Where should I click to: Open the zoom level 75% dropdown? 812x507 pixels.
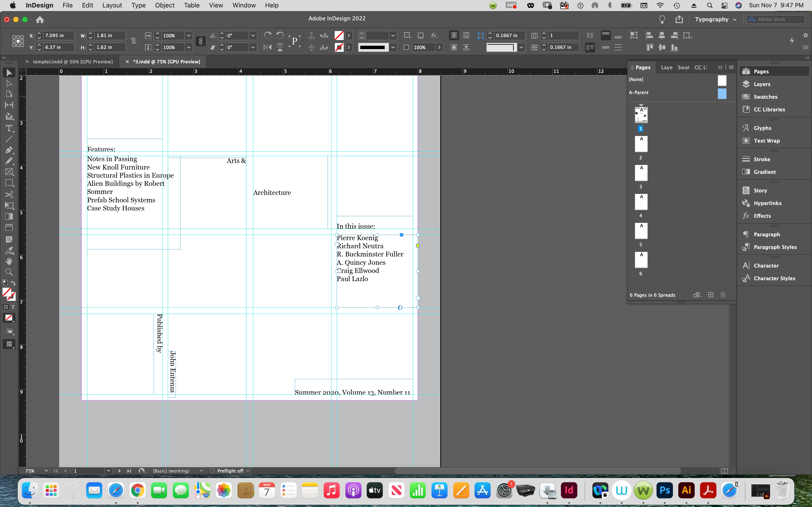46,471
